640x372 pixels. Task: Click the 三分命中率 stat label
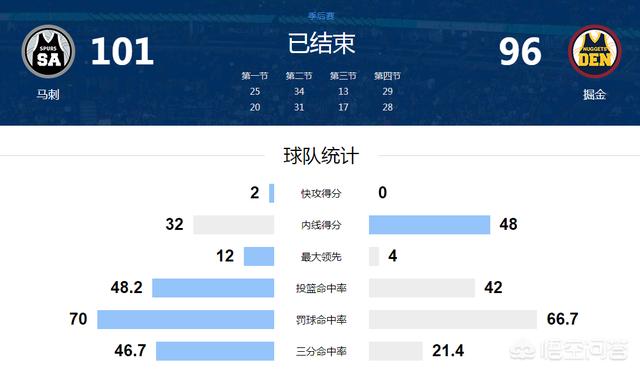pyautogui.click(x=321, y=351)
